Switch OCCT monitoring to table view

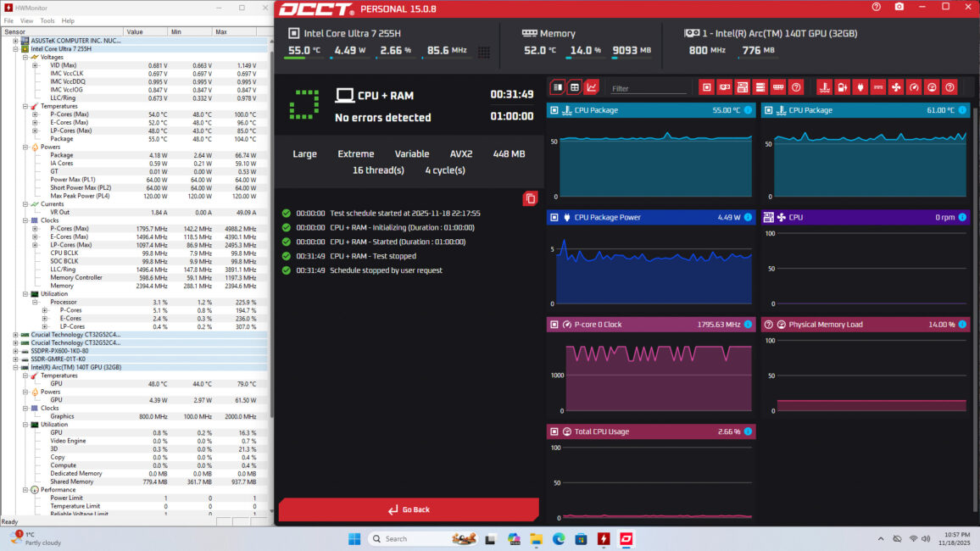[x=575, y=87]
